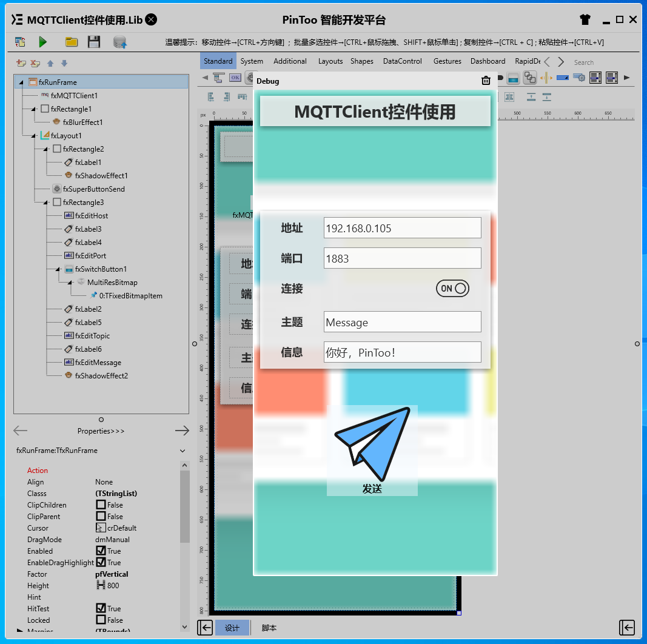Toggle the Locked False checkbox
The height and width of the screenshot is (644, 647).
tap(101, 620)
